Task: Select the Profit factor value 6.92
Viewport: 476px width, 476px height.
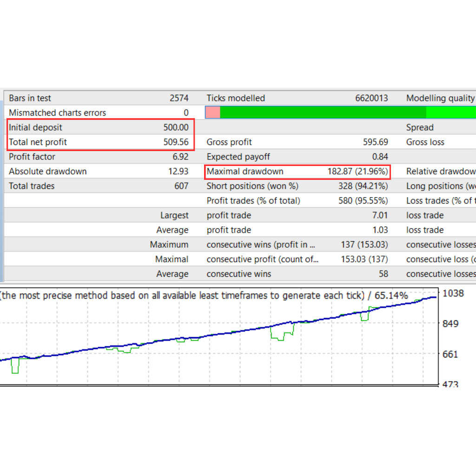Action: tap(180, 157)
